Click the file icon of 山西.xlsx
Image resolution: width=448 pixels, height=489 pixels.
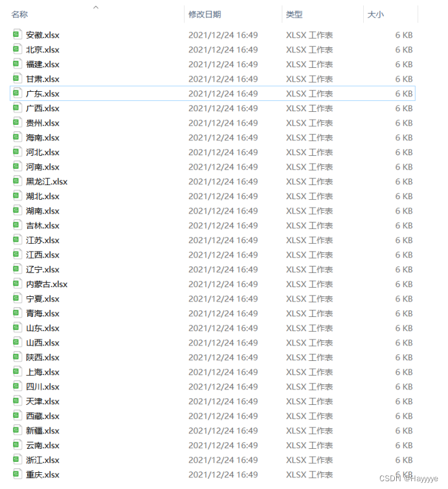17,342
